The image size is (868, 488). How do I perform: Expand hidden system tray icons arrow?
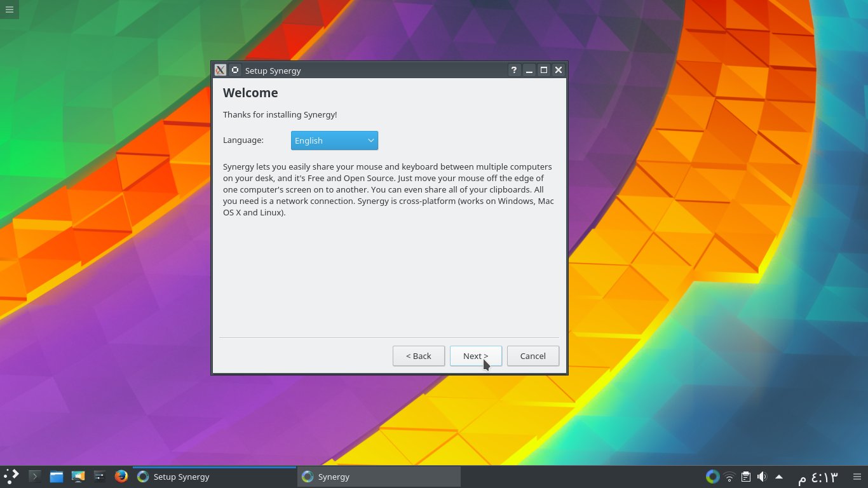pos(778,477)
